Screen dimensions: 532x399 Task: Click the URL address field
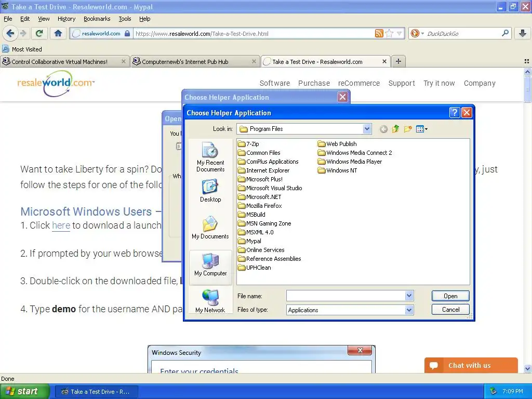254,33
